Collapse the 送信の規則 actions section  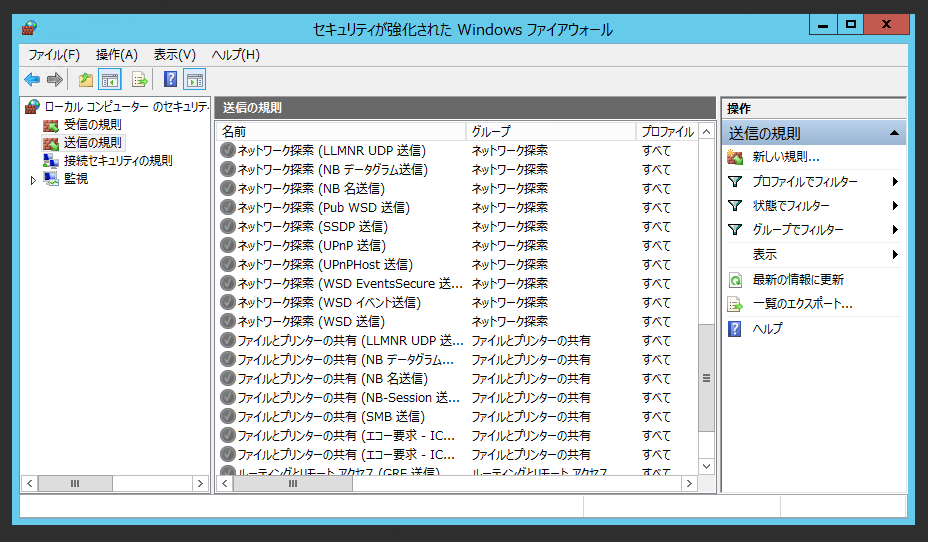click(894, 133)
